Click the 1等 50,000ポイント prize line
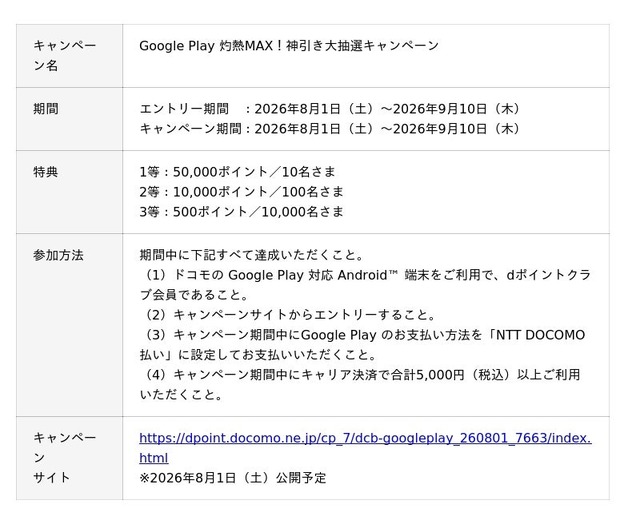This screenshot has height=524, width=640. (x=237, y=172)
